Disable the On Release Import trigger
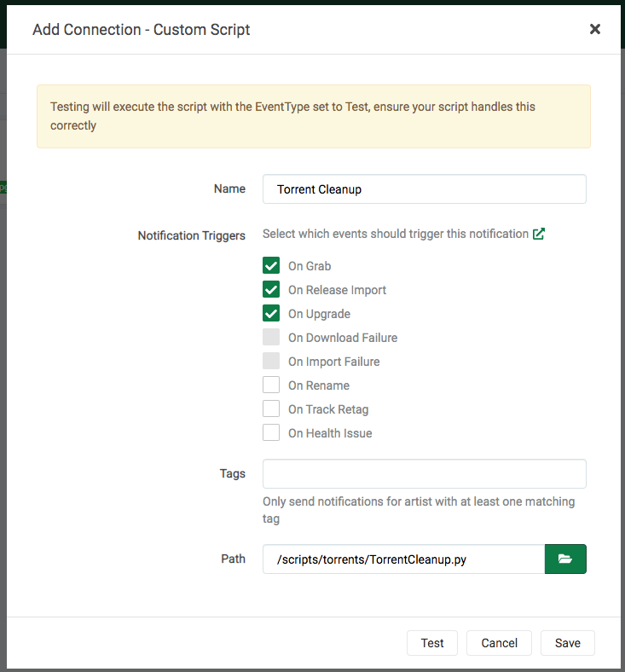 click(271, 290)
